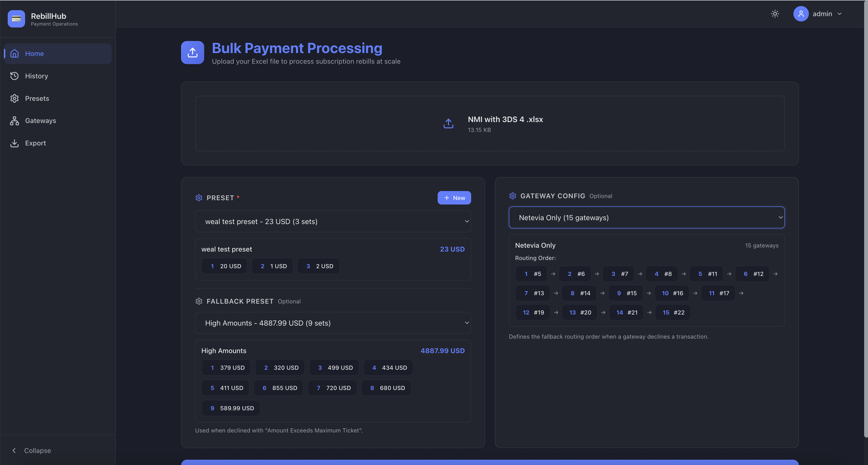Click the 15 gateways count label
The width and height of the screenshot is (868, 465).
click(762, 246)
